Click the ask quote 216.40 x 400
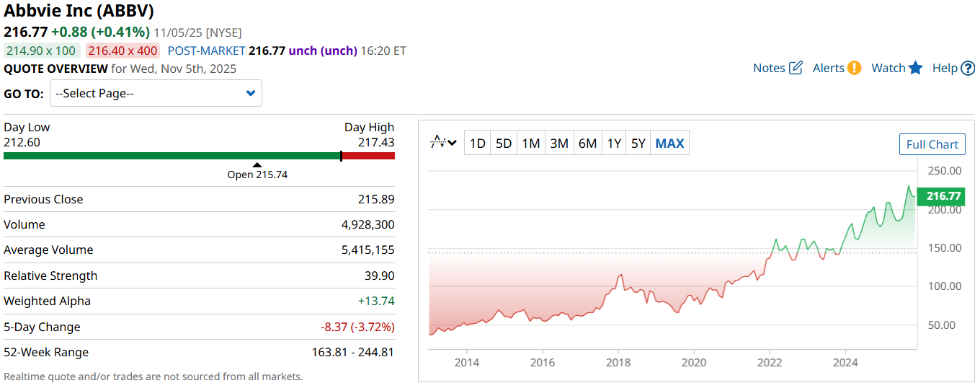This screenshot has height=388, width=980. pyautogui.click(x=122, y=50)
